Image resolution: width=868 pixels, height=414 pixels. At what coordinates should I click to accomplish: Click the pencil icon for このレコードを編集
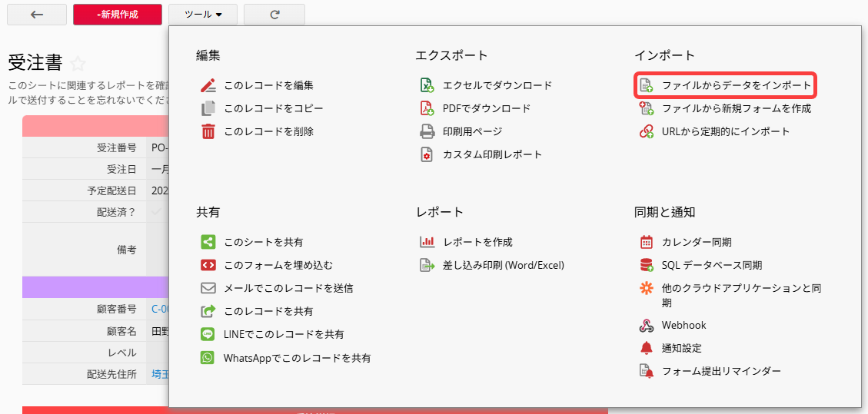pyautogui.click(x=208, y=85)
